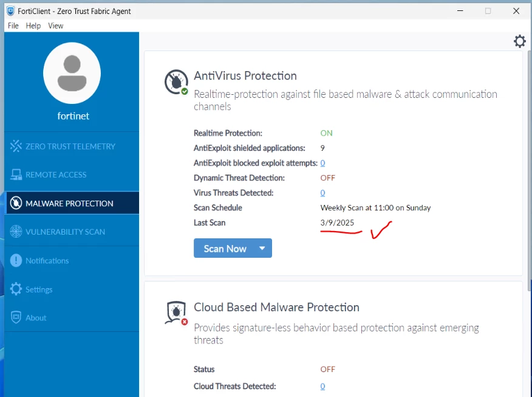
Task: Click the AntiExploit shielded applications value 9
Action: tap(322, 148)
